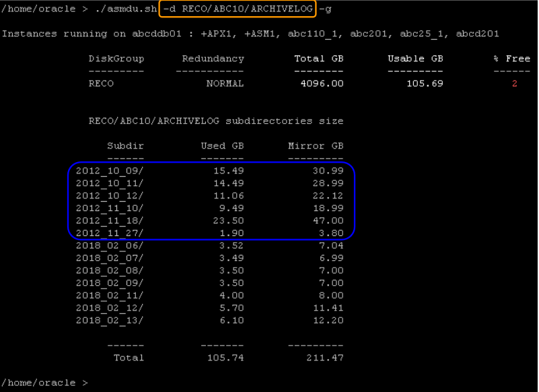Viewport: 539px width, 392px height.
Task: Click the 12.20 mirror GB value
Action: pos(328,321)
